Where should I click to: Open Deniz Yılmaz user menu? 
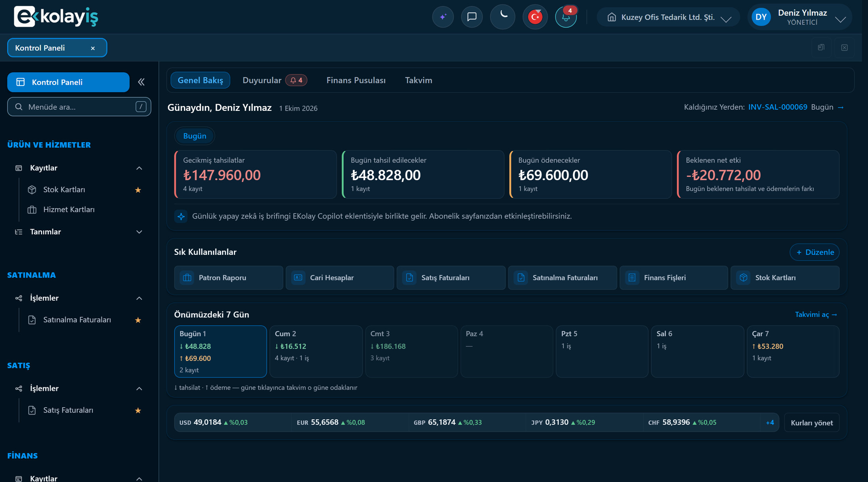click(x=799, y=17)
